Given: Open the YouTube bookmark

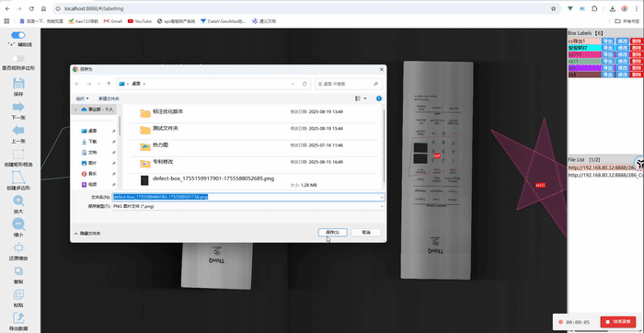Looking at the screenshot, I should (x=140, y=21).
